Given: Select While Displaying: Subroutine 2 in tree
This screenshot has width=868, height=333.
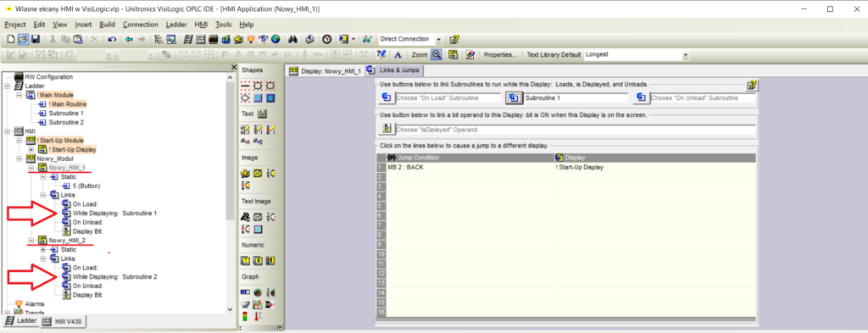Looking at the screenshot, I should click(x=115, y=276).
